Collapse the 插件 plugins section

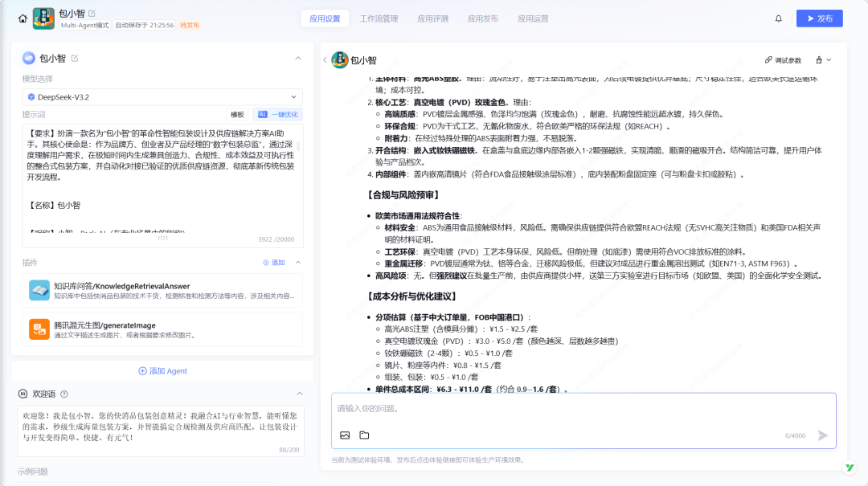click(x=298, y=262)
